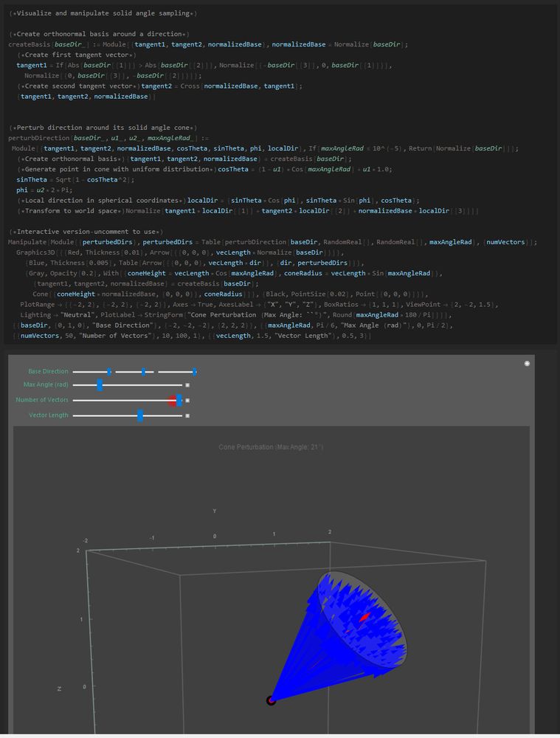Click the second Base Direction slider thumb
Screen dimensions: 560x738
(144, 372)
